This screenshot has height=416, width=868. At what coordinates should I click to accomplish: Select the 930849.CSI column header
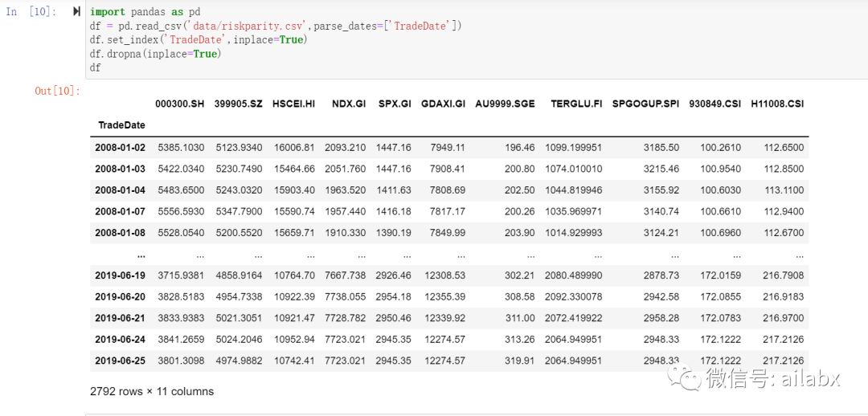(715, 104)
